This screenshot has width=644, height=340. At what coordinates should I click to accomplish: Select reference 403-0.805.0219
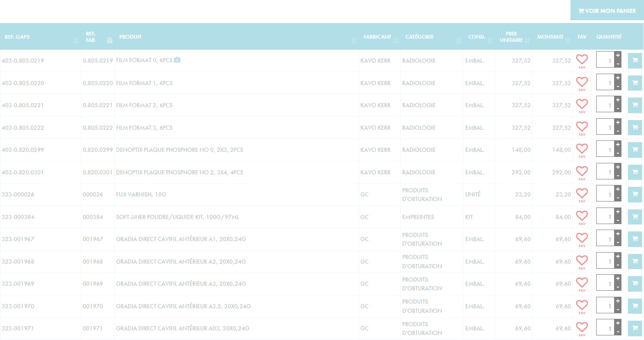23,61
